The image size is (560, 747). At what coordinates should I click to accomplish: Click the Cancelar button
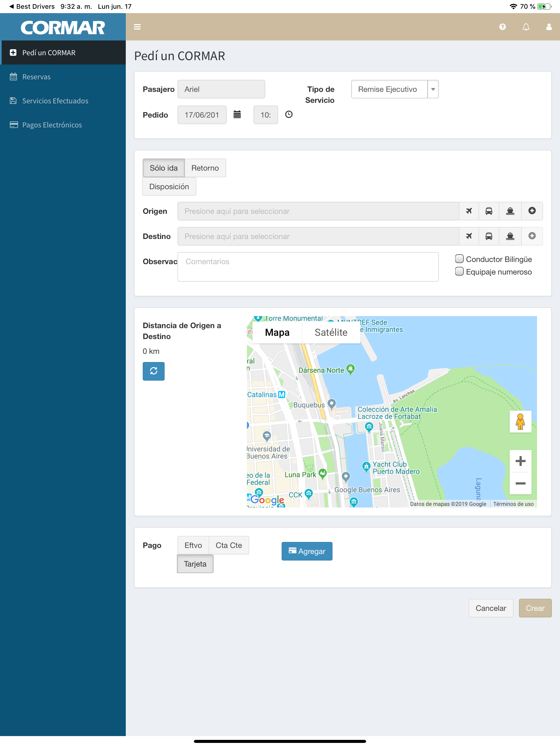pyautogui.click(x=491, y=608)
